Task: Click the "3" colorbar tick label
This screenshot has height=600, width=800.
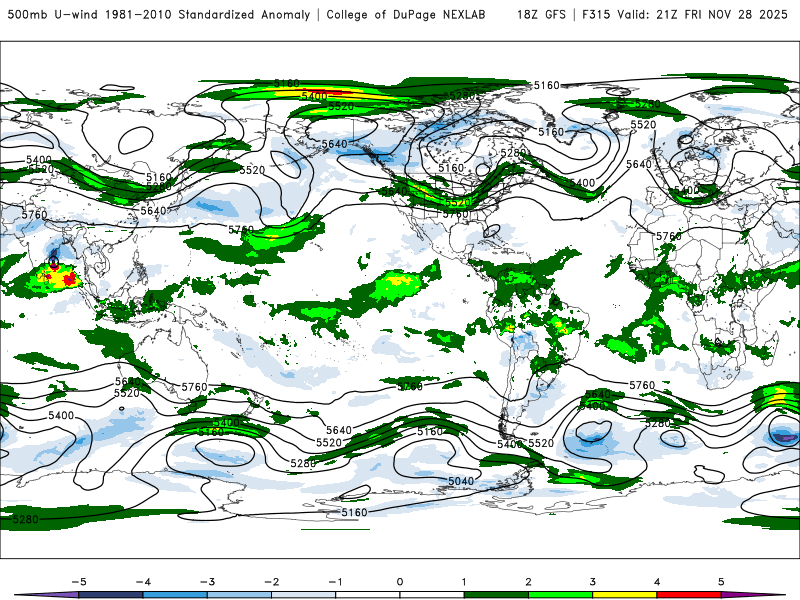Action: [x=593, y=582]
